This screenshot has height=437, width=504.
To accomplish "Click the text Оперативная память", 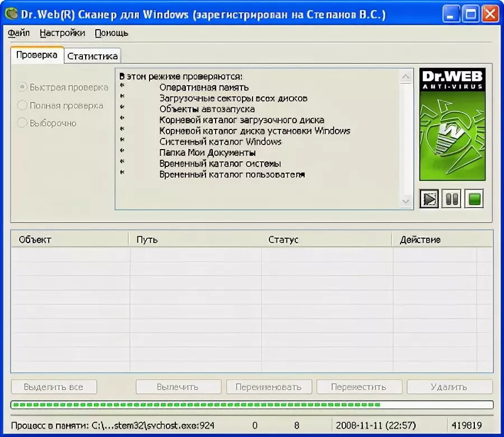I will click(x=204, y=87).
